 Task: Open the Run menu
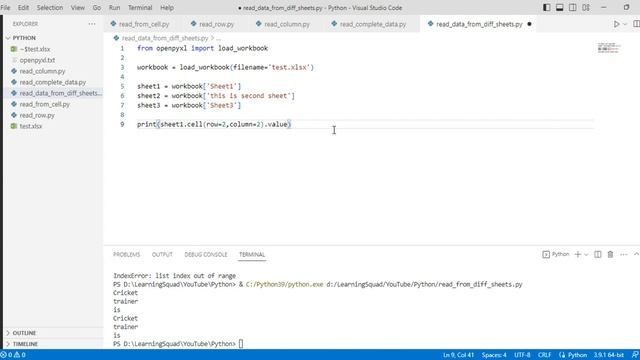(x=114, y=7)
